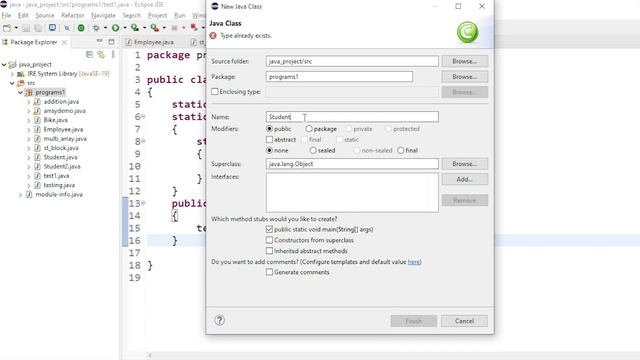640x360 pixels.
Task: Open Package Explorer View Menu dots
Action: [113, 54]
